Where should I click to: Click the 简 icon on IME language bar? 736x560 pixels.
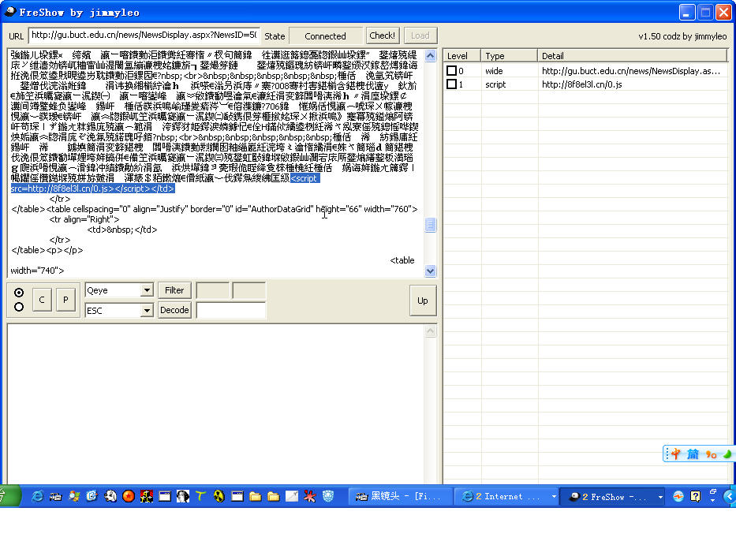693,454
